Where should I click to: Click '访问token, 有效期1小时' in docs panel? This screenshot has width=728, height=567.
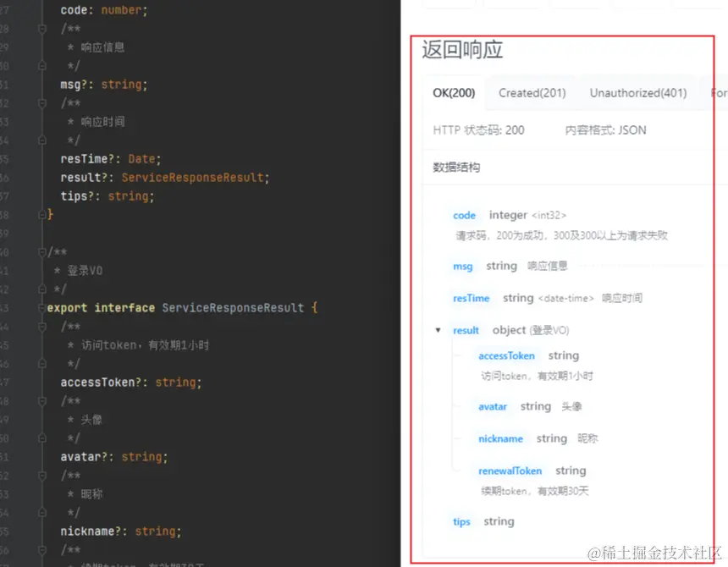[538, 377]
